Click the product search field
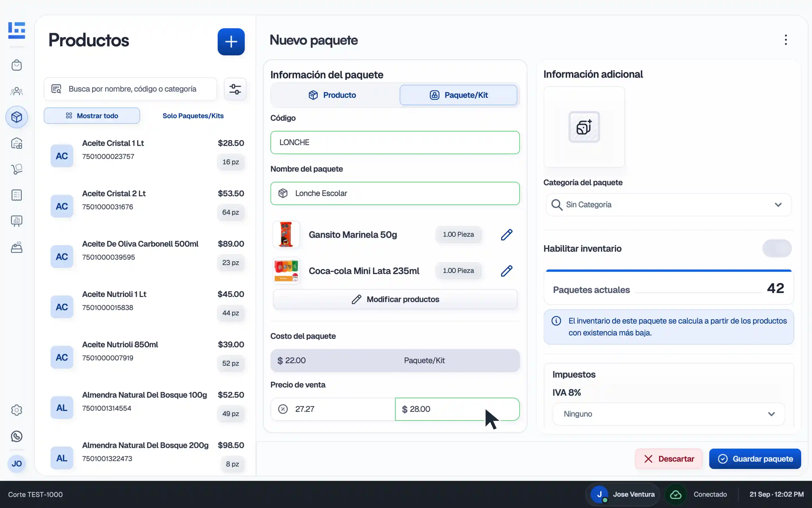Screen dimensions: 812x508 coord(130,89)
